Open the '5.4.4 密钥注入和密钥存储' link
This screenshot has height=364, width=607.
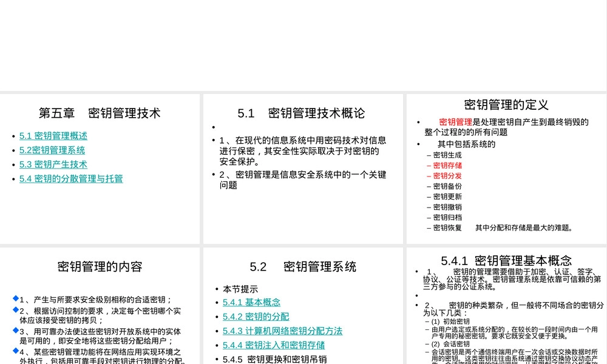pos(274,345)
